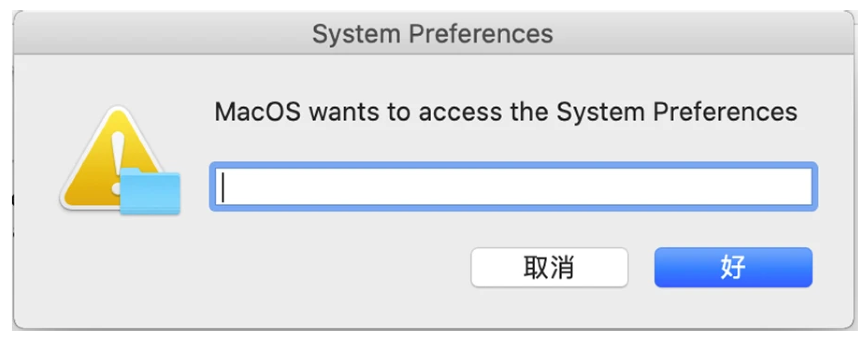Click the 'MacOS wants to access' message text
The width and height of the screenshot is (868, 341).
tap(505, 111)
